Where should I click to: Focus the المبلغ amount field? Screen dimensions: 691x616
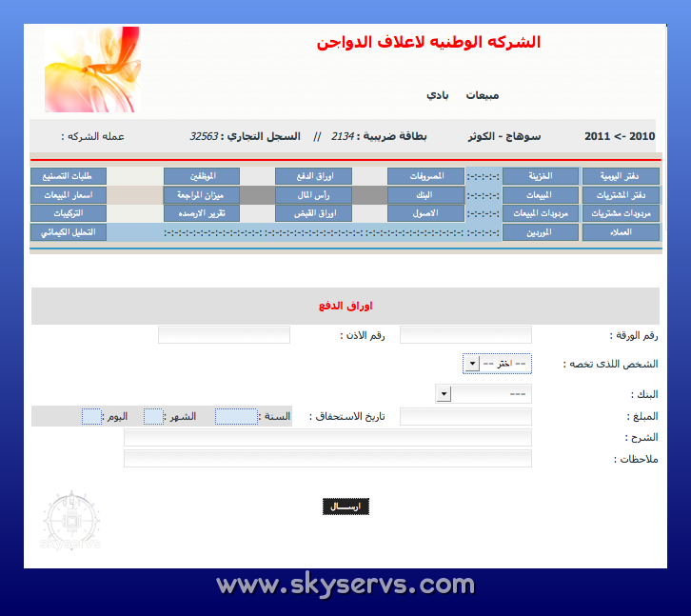pos(465,416)
